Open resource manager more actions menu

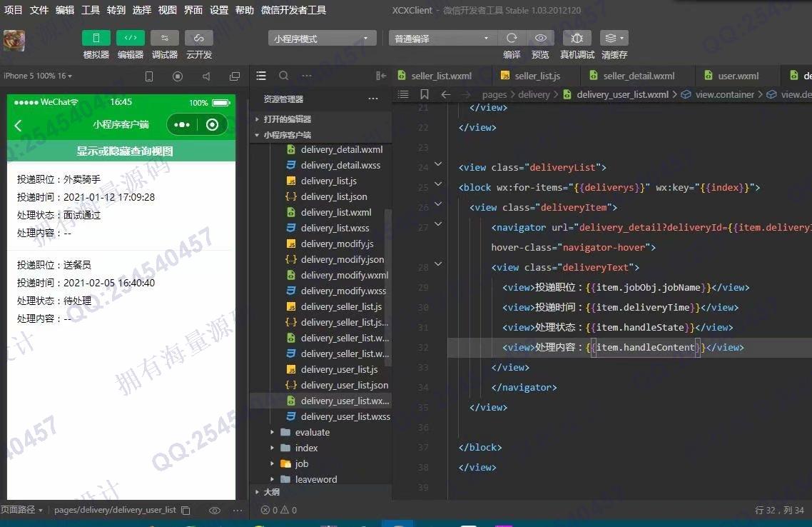point(373,99)
